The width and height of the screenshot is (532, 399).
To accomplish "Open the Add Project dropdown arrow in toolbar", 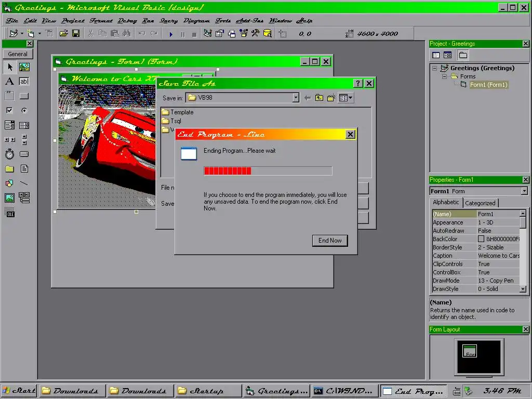I will 22,34.
